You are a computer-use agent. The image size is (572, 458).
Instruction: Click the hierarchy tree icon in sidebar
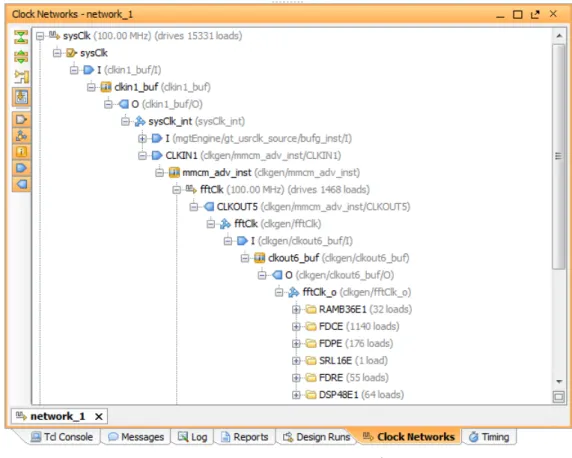click(x=21, y=77)
